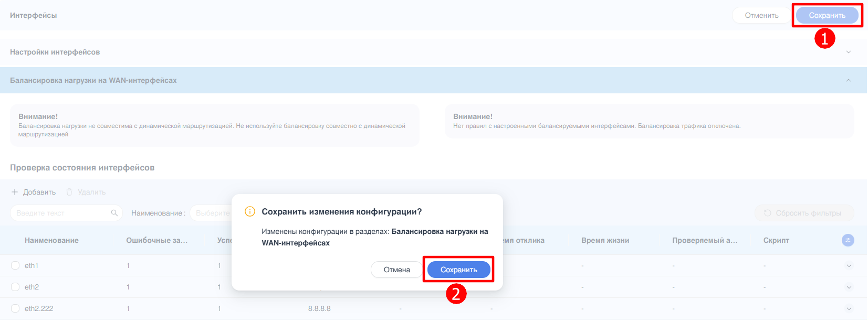Screen dimensions: 868x322
Task: Confirm with Сохранить in the dialog
Action: click(458, 270)
